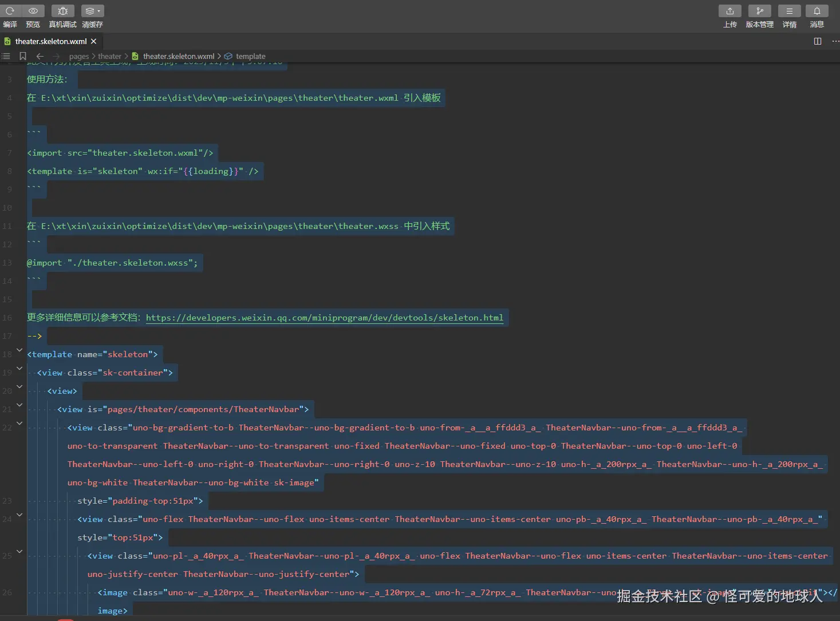Fold the uno-pl view at line 25

[x=19, y=552]
